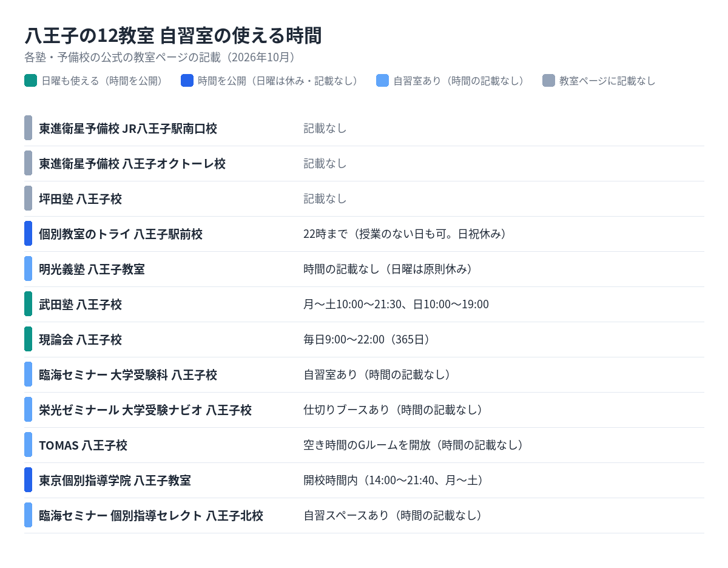Screen dimensions: 728x568
Task: Select row TOMAS 八王子校
Action: point(364,445)
